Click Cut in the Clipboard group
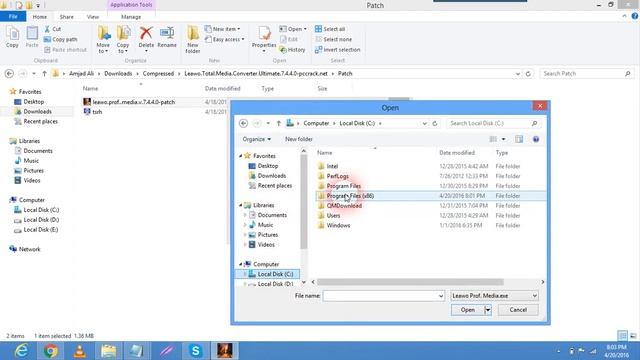This screenshot has height=360, width=640. 53,29
